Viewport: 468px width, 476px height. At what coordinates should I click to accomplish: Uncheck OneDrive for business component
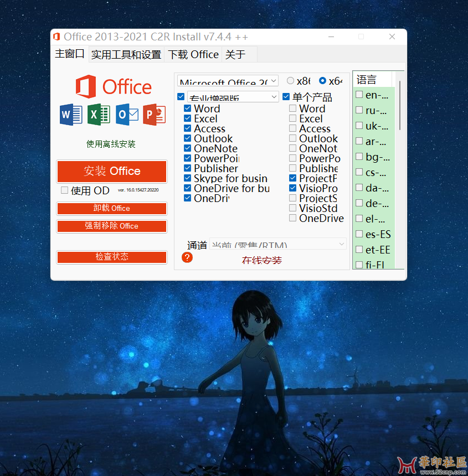(x=187, y=188)
